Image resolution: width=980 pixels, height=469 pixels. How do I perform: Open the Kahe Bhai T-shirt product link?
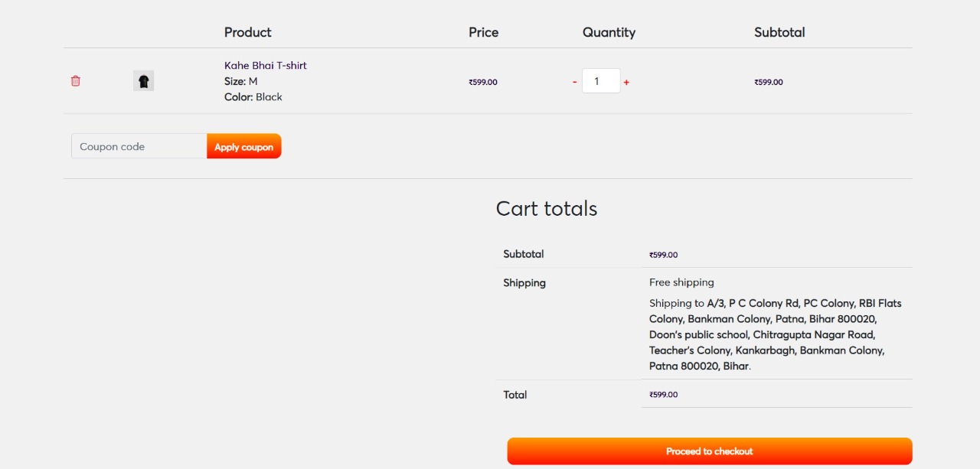click(265, 66)
